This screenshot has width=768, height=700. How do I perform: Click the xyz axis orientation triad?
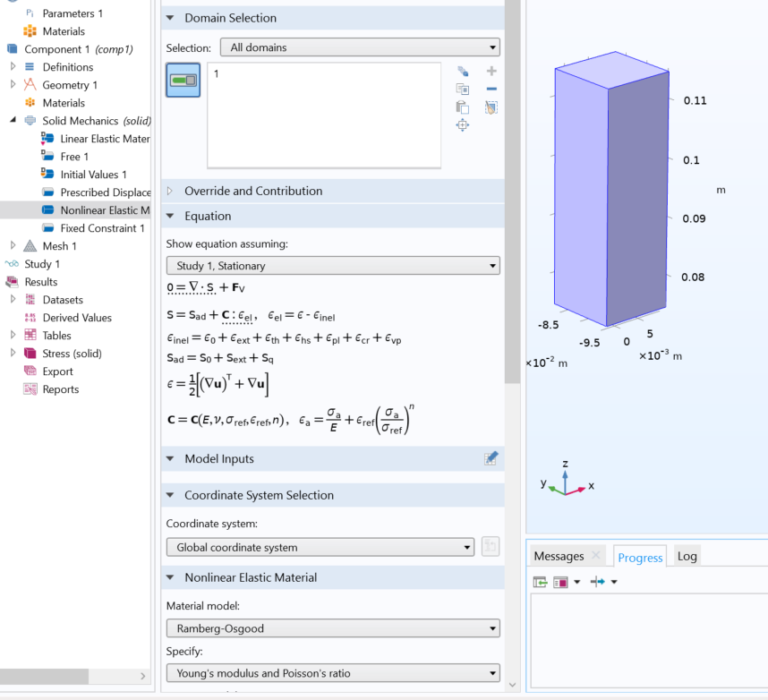point(566,480)
